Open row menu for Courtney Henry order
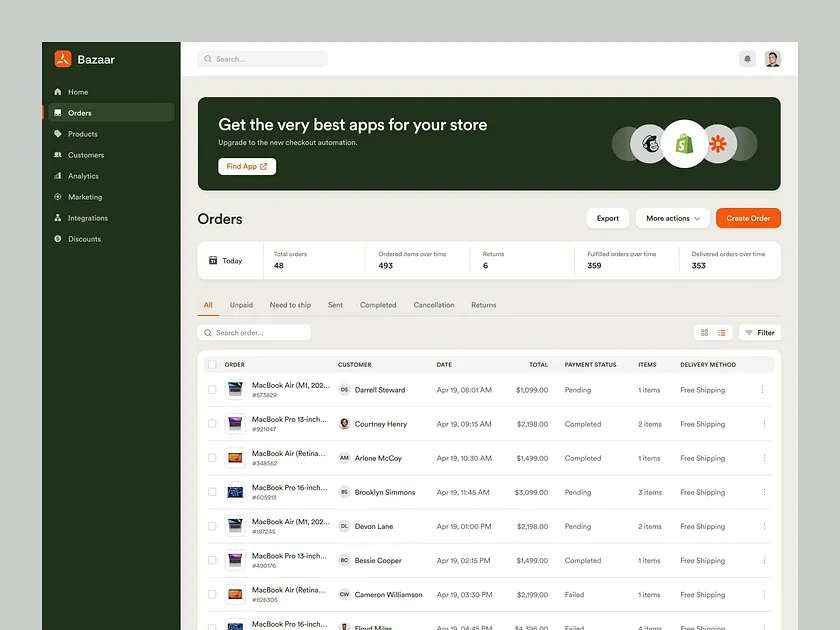840x630 pixels. click(x=764, y=424)
